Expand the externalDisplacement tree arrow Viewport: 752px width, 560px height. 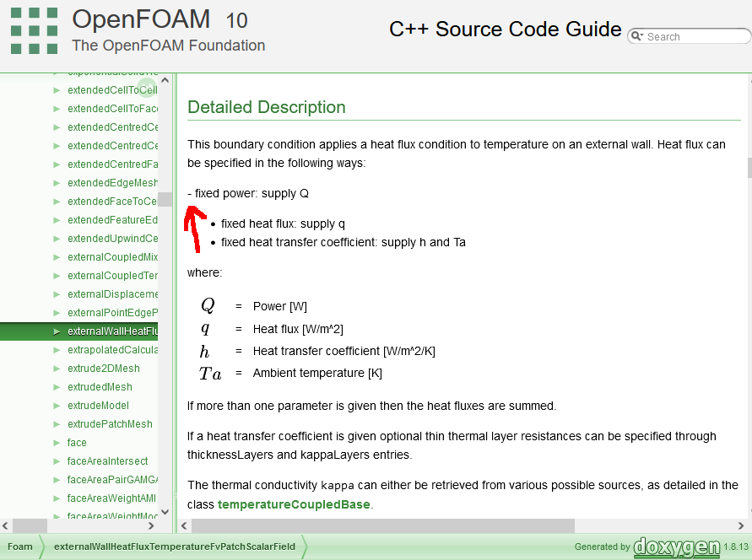point(57,294)
